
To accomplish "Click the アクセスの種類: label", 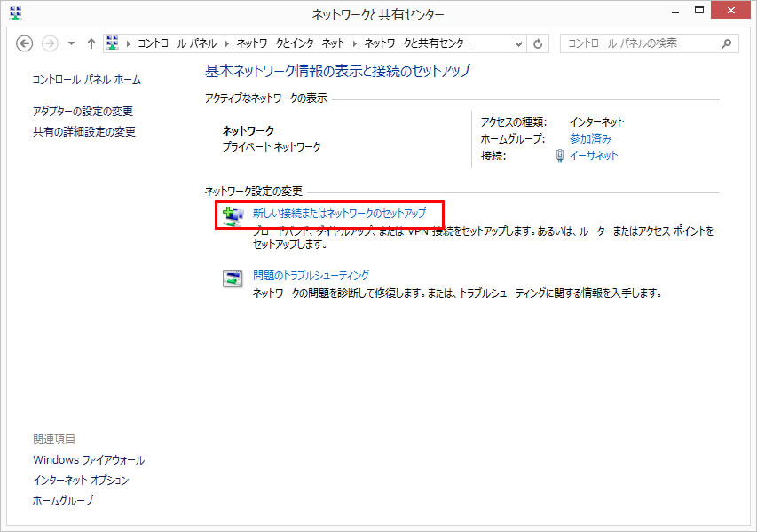I will 513,122.
